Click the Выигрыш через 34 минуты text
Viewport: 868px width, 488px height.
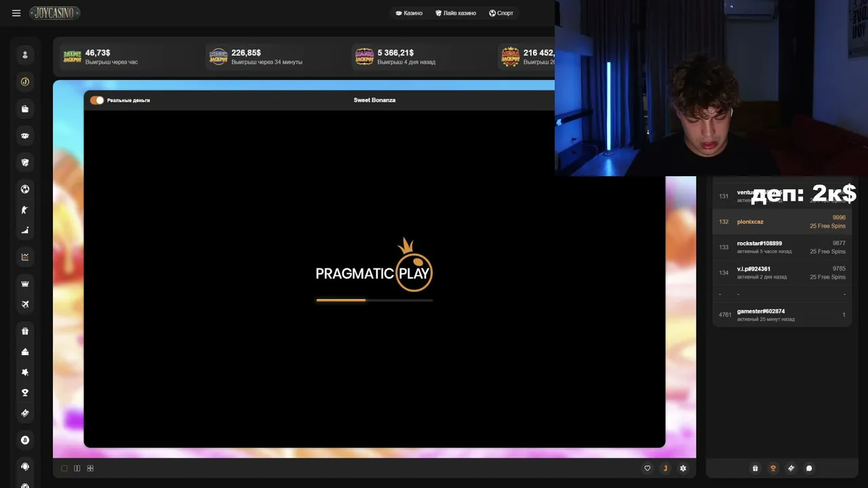click(x=267, y=62)
